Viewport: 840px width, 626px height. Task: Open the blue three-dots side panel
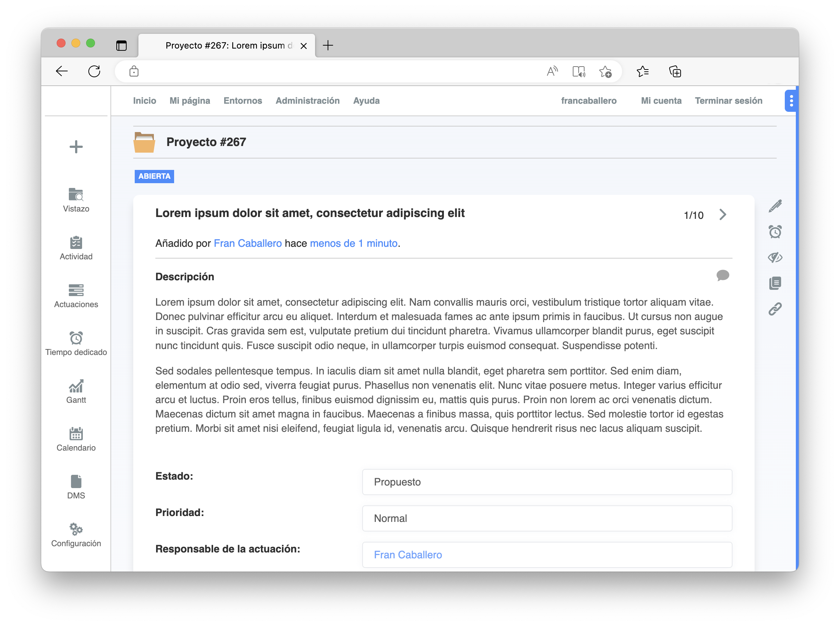click(x=791, y=101)
